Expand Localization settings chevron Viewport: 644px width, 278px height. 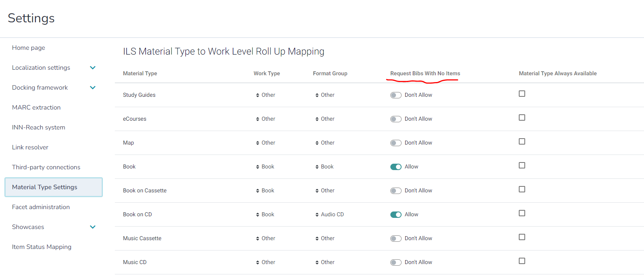click(x=93, y=68)
